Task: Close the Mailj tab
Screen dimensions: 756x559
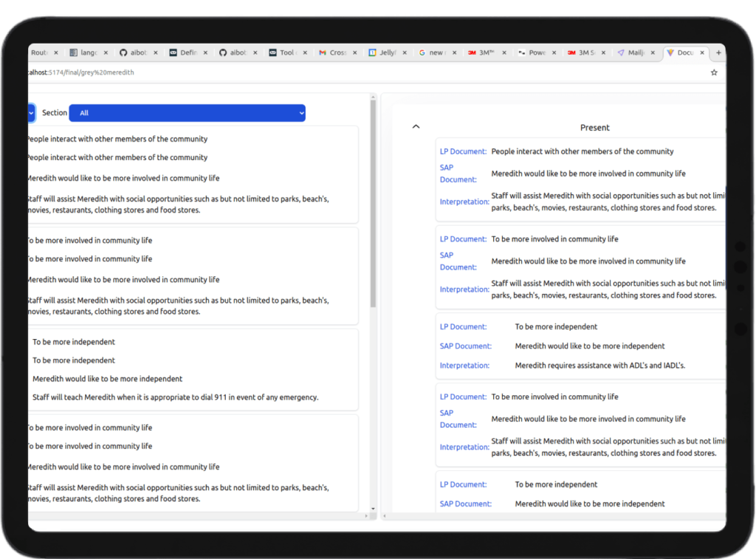Action: point(653,52)
